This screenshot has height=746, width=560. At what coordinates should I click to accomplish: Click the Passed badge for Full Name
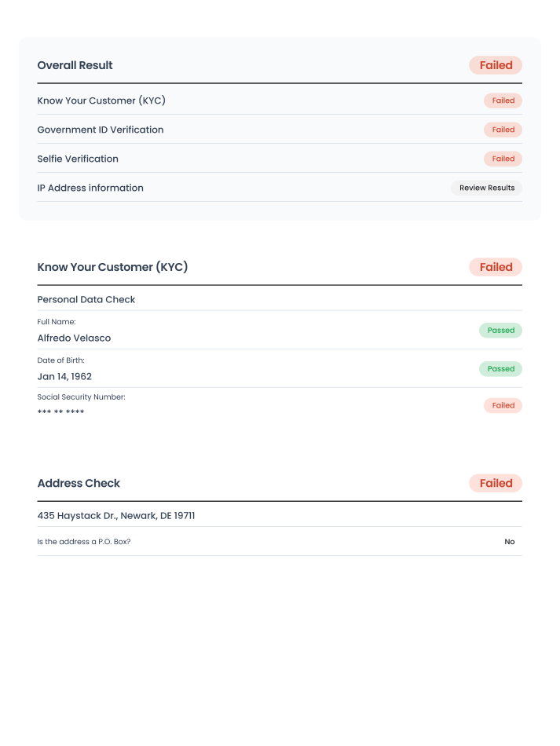[x=500, y=331]
